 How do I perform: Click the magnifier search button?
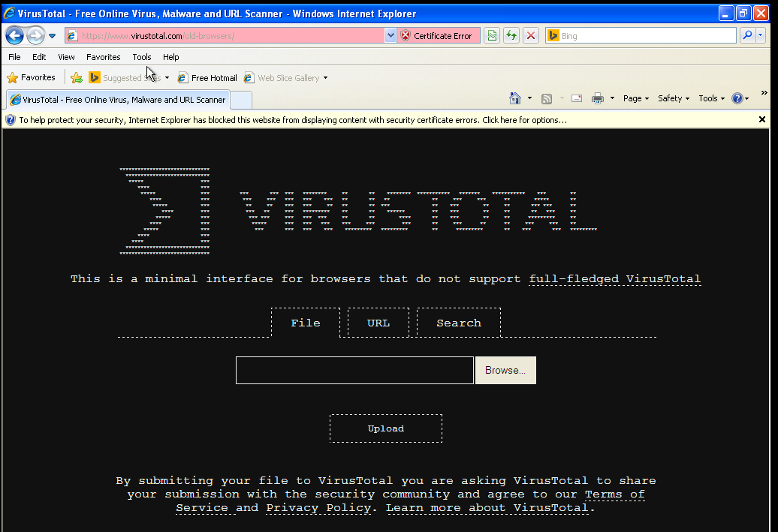(747, 36)
